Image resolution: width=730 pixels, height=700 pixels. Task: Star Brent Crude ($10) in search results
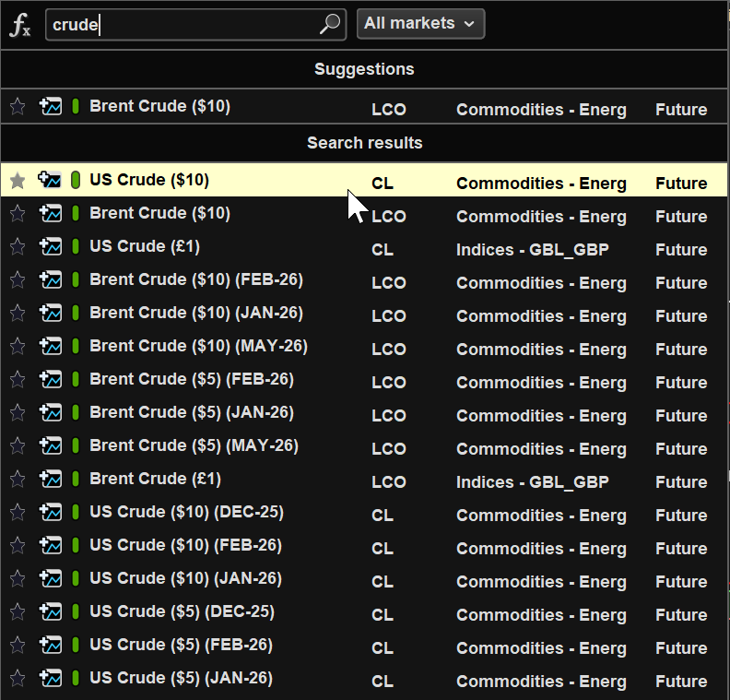(x=18, y=213)
